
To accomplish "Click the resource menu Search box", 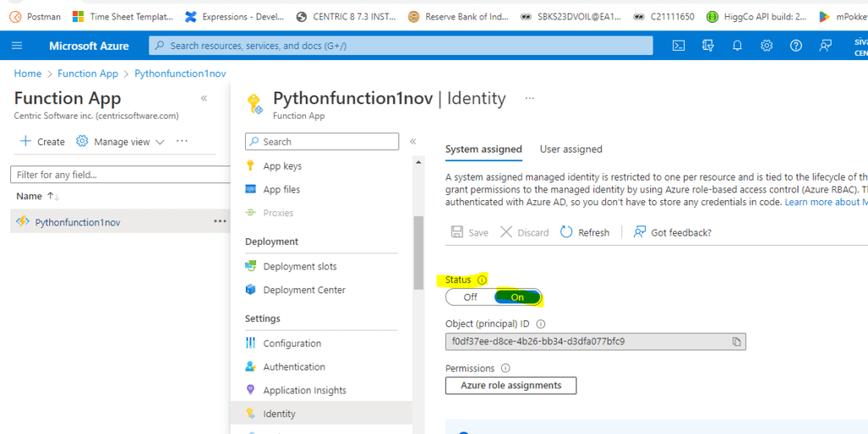I will (321, 142).
